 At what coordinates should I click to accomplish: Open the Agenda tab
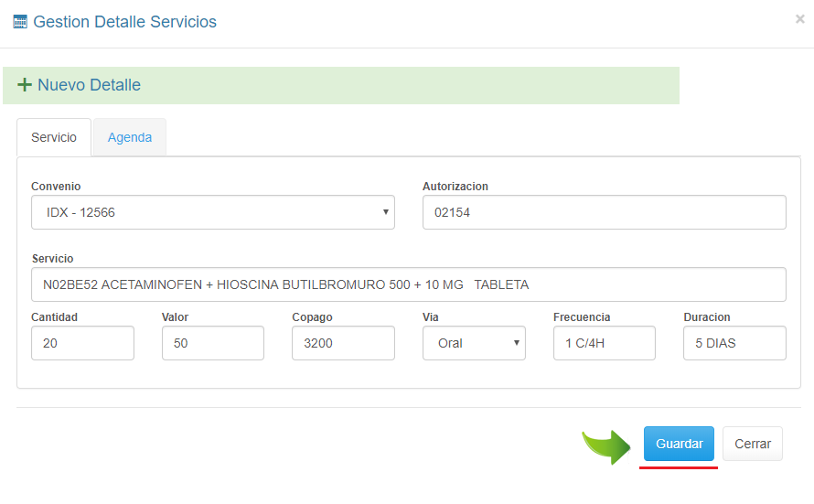(130, 137)
